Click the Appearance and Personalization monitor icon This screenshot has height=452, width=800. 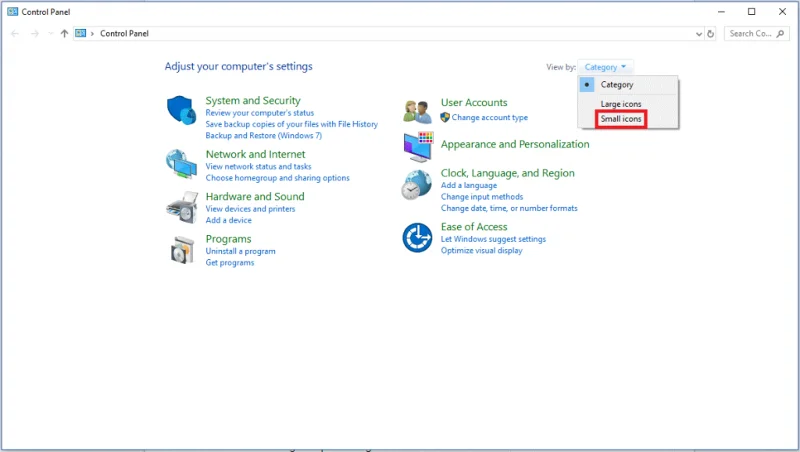[417, 146]
